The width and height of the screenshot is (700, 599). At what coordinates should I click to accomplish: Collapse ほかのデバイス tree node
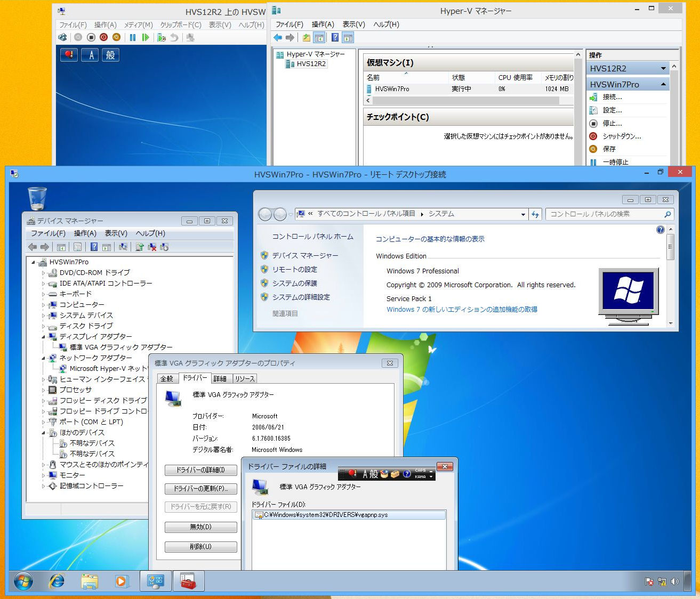pos(44,433)
